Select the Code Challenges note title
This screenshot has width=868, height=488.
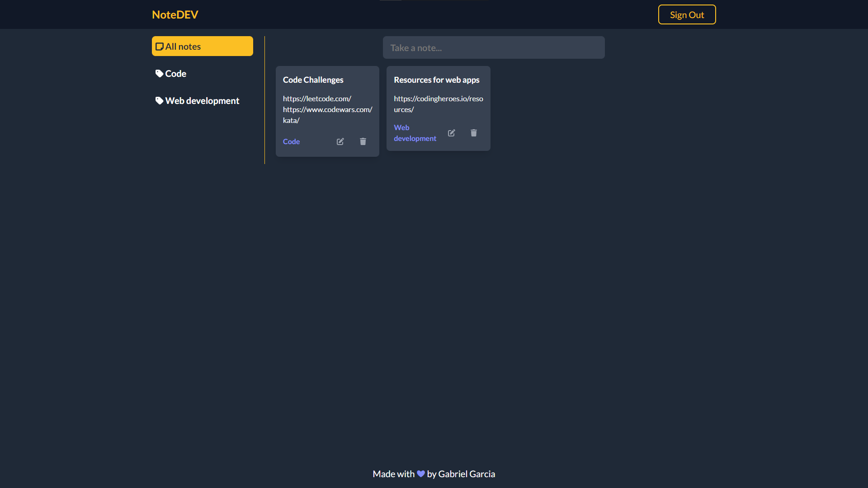click(x=313, y=80)
